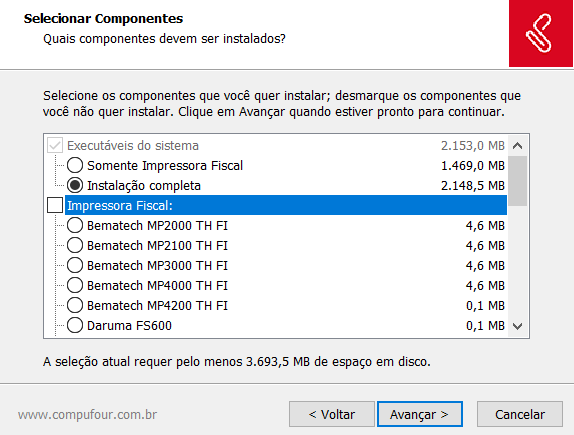
Task: Choose the Daruma FS600 printer
Action: [75, 325]
